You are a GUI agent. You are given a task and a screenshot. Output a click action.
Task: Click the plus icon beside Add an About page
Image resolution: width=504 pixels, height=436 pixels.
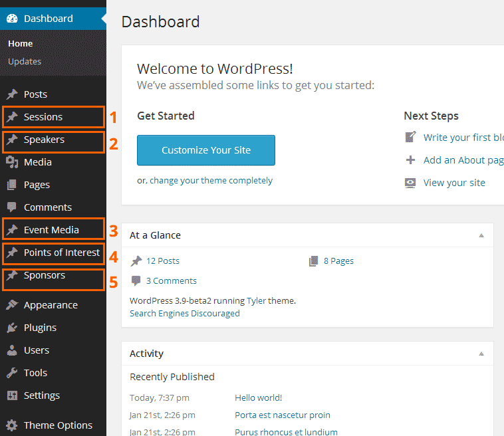pos(410,160)
